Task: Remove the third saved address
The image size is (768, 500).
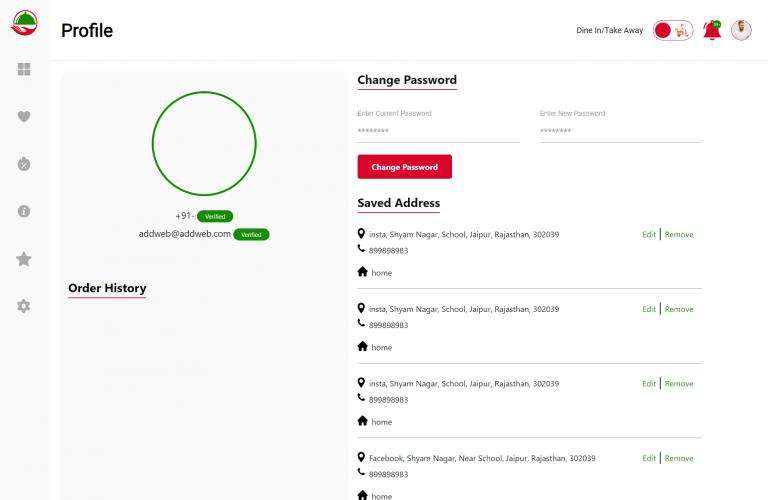Action: click(679, 384)
